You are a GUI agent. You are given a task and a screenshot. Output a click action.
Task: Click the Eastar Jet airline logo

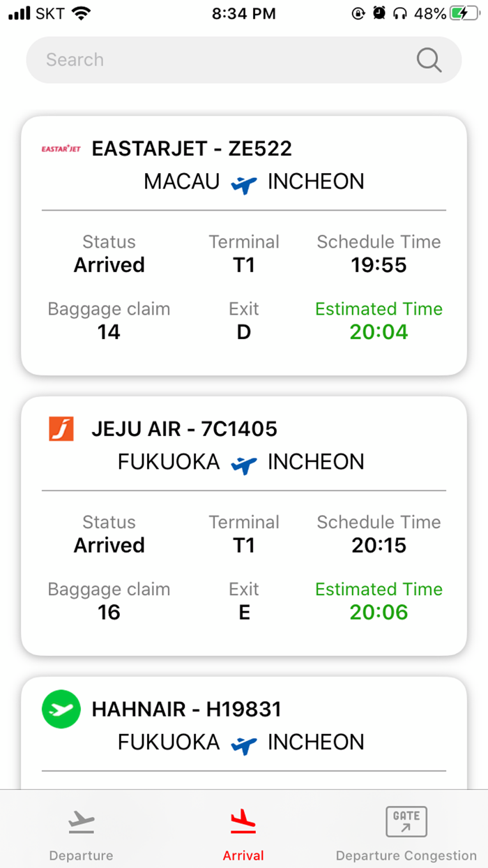pos(61,149)
